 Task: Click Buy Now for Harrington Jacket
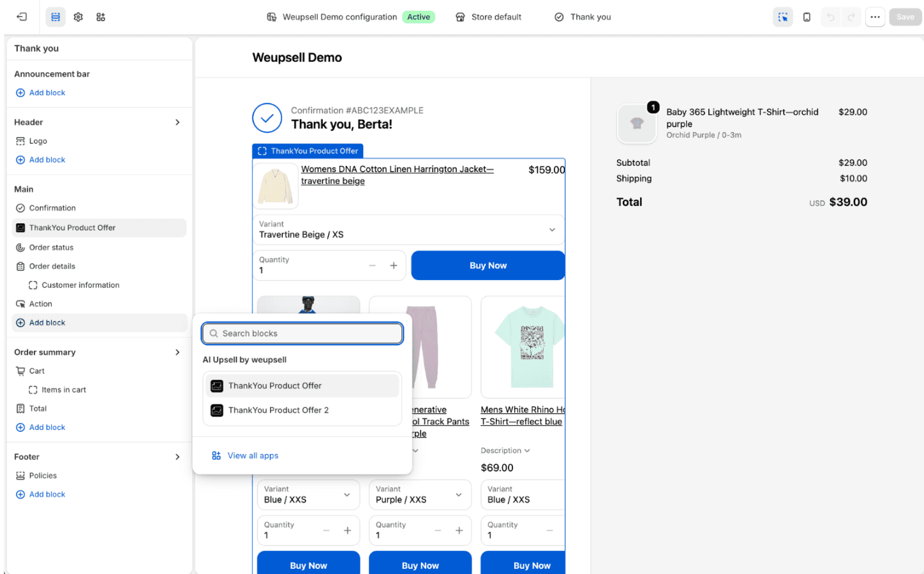[x=488, y=265]
